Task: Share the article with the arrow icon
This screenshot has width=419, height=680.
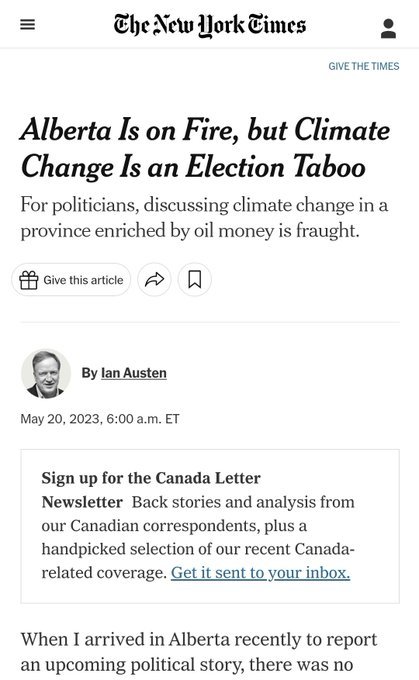Action: click(154, 280)
